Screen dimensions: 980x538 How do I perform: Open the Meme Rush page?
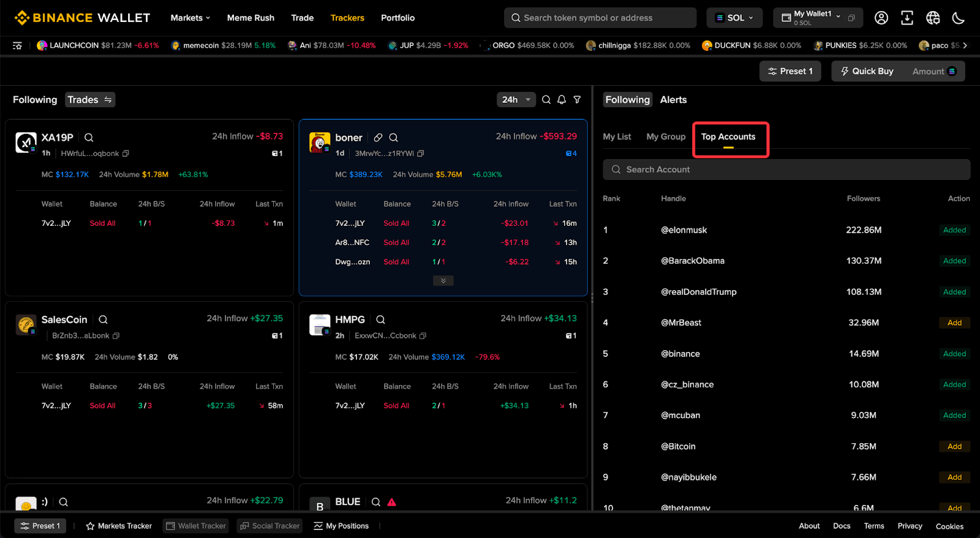click(x=251, y=18)
